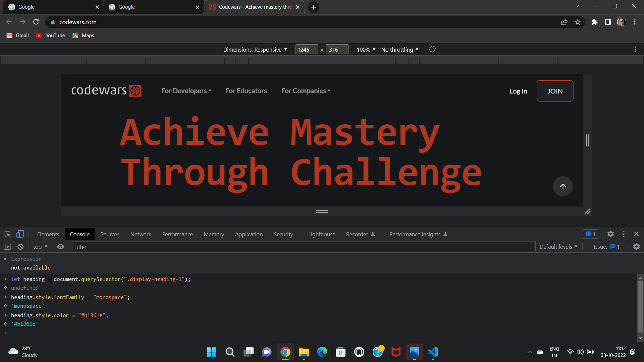Open DevTools settings gear icon
Viewport: 644px width, 362px height.
[x=610, y=234]
